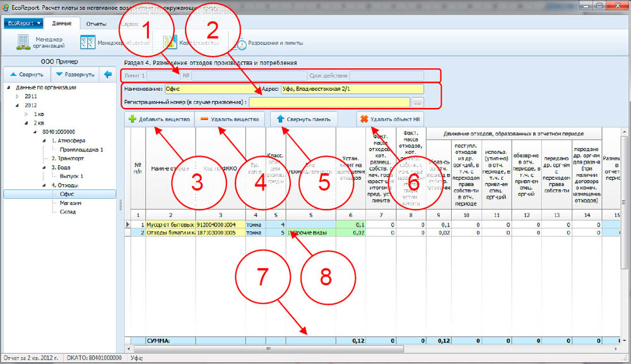Click the Мусор от бытовых cell
This screenshot has height=364, width=631.
(x=170, y=225)
